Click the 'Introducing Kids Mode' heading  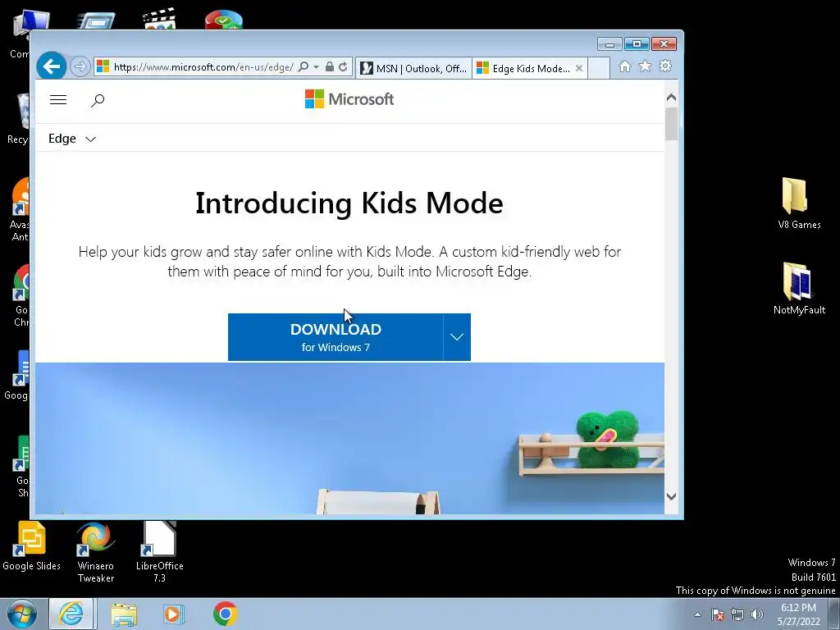(349, 203)
